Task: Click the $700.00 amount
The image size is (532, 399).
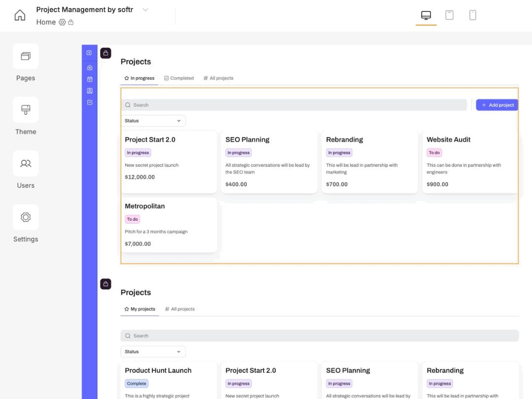Action: point(336,184)
